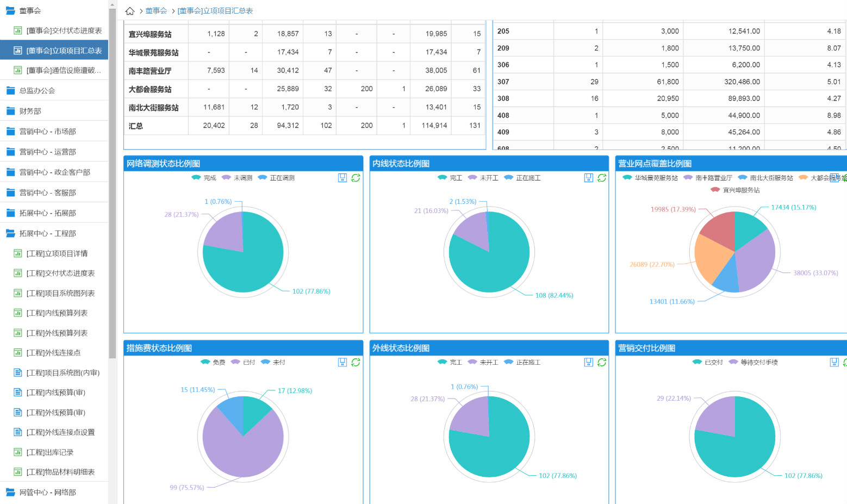Save the 内线状态比例图 chart as image
Image resolution: width=847 pixels, height=504 pixels.
588,178
